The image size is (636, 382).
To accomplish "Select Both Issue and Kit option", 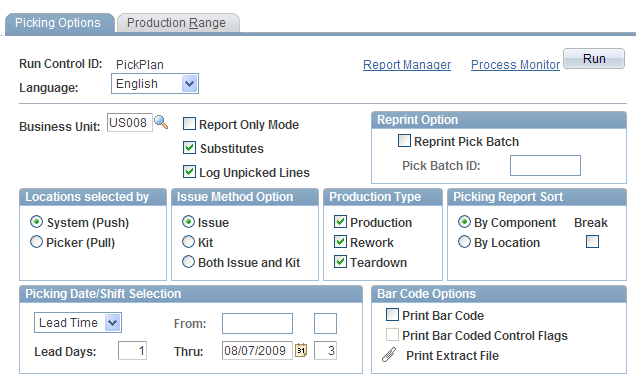I will point(188,262).
